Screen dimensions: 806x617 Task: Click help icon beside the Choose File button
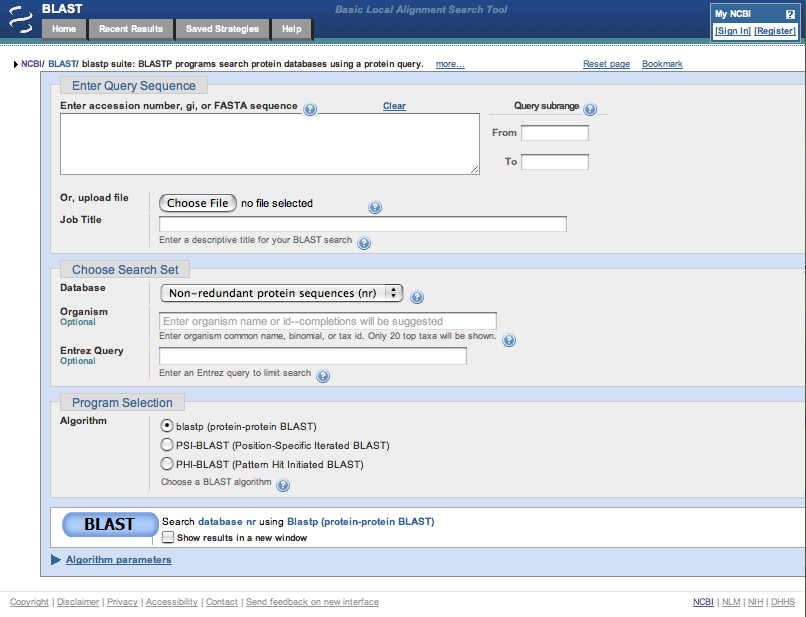coord(375,207)
